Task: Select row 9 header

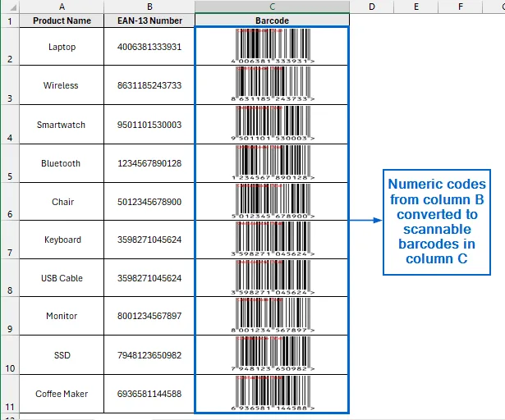Action: [x=10, y=316]
